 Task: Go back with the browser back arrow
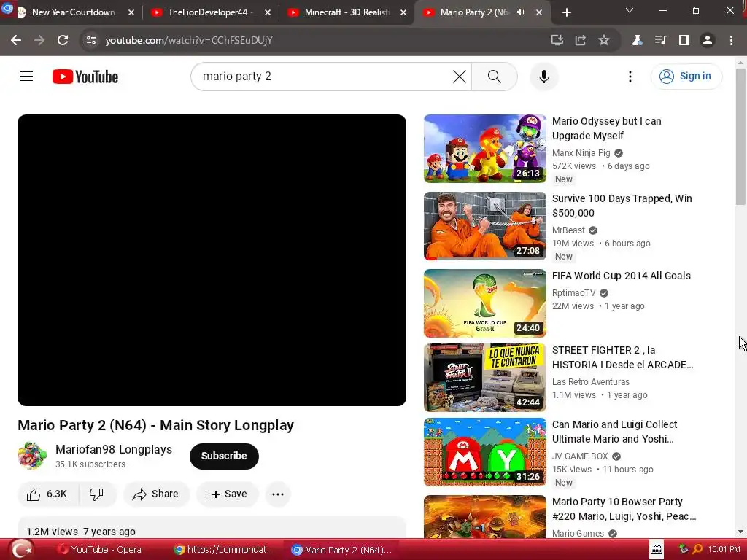(16, 40)
